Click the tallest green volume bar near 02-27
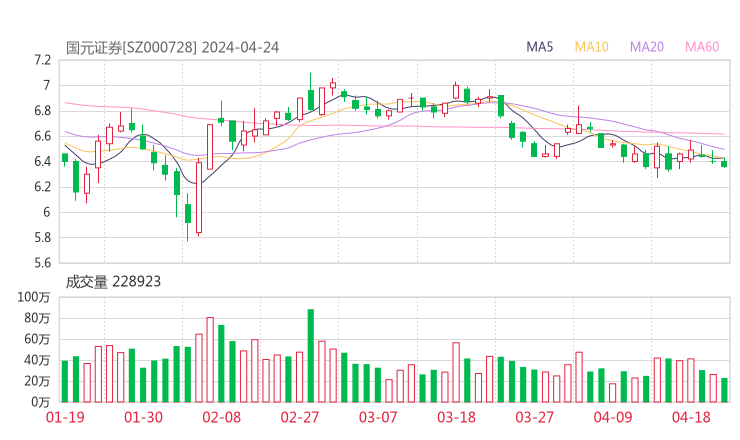Viewport: 740px width, 440px height. [x=311, y=355]
